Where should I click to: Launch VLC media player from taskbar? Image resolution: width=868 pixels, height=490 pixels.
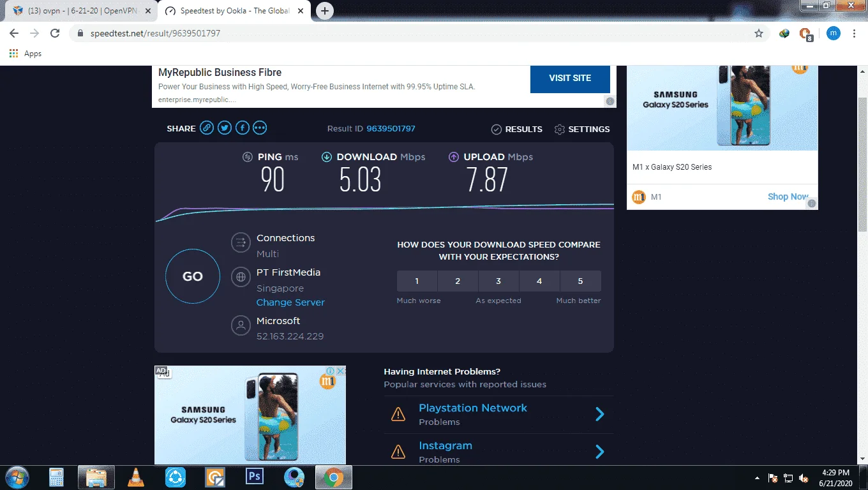[x=136, y=477]
